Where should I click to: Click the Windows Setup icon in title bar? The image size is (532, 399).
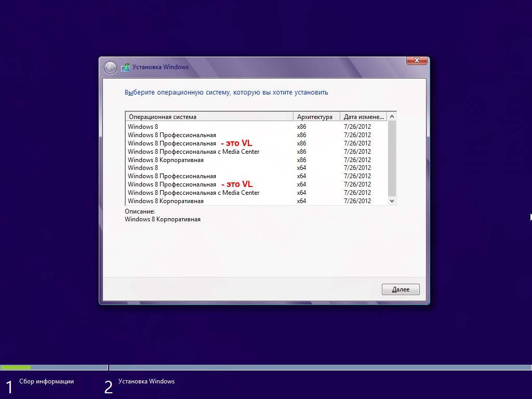[x=126, y=67]
